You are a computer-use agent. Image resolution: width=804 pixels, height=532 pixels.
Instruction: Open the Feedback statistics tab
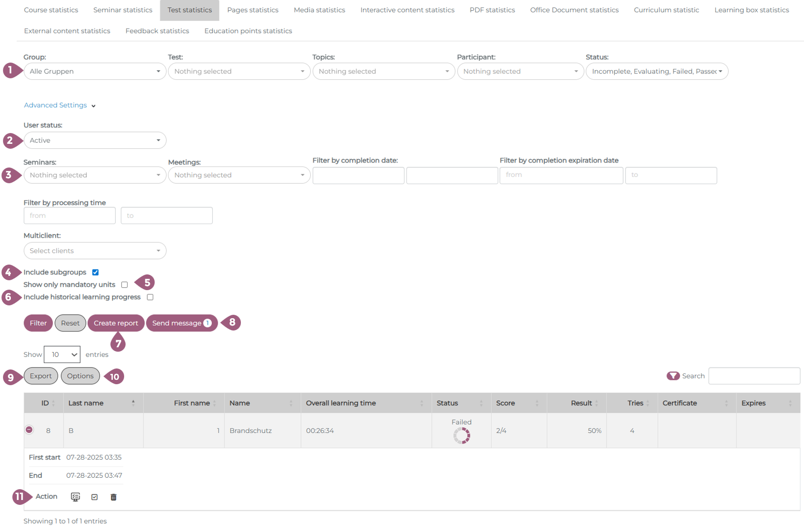(x=157, y=31)
